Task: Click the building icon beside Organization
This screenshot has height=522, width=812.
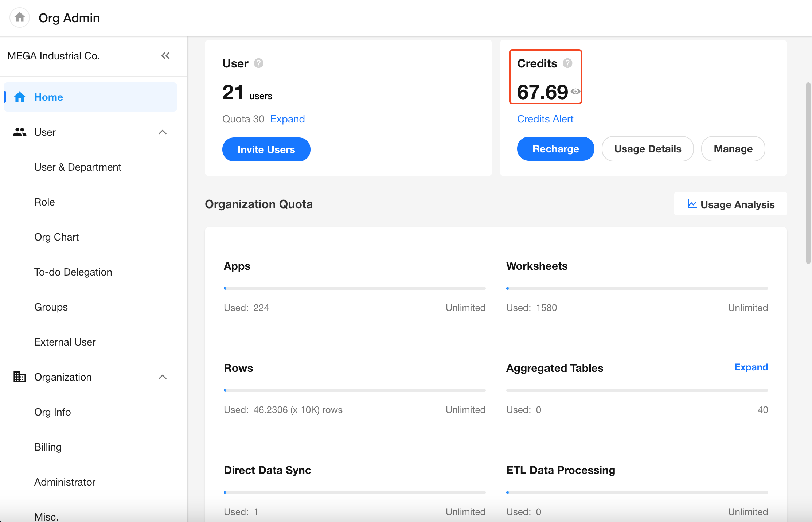Action: [x=20, y=377]
